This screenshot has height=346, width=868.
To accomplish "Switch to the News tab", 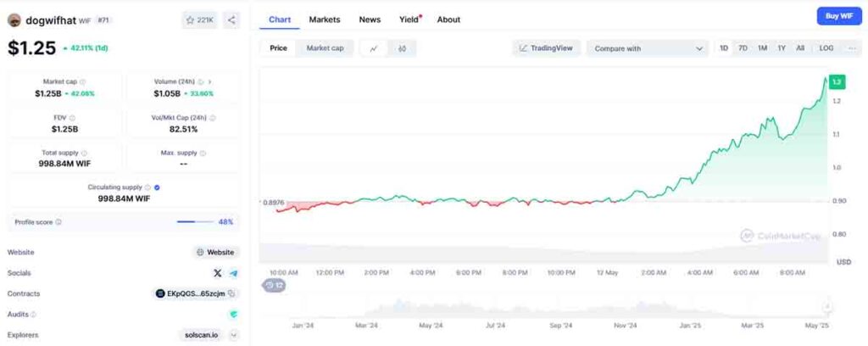I will (370, 20).
